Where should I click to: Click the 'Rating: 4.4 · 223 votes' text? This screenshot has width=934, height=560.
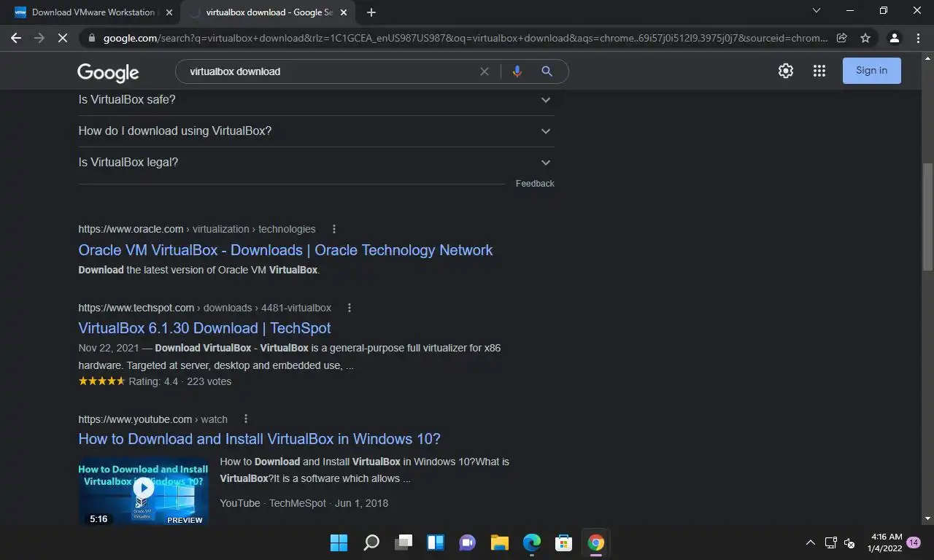pos(180,381)
